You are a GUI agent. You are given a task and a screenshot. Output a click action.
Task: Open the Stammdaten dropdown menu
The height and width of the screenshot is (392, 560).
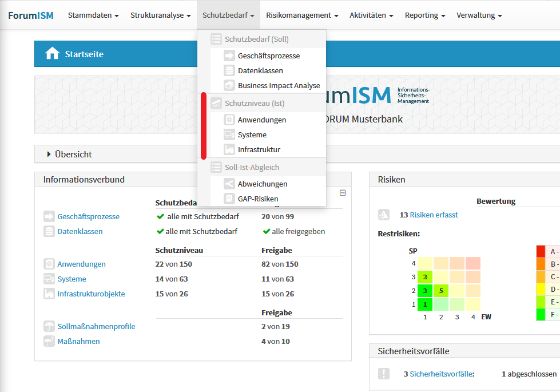(x=93, y=15)
